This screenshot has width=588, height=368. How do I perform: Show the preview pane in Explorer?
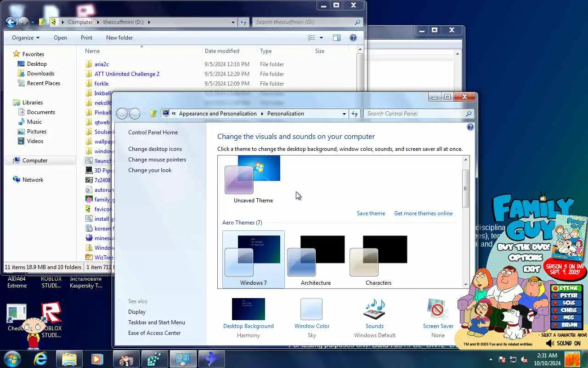[337, 38]
